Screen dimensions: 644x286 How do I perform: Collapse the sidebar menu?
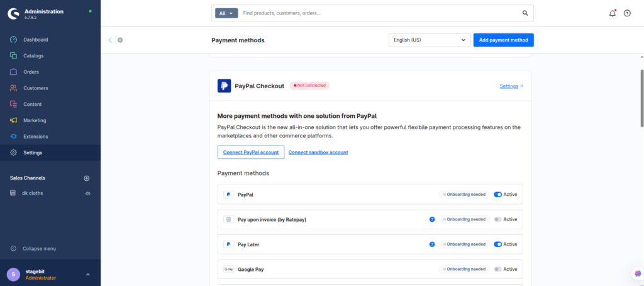[x=40, y=249]
